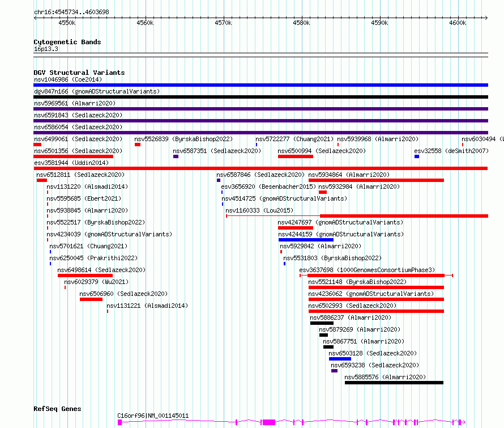
Task: Click the dgv847n166 gnomAD variant label
Action: click(x=97, y=91)
